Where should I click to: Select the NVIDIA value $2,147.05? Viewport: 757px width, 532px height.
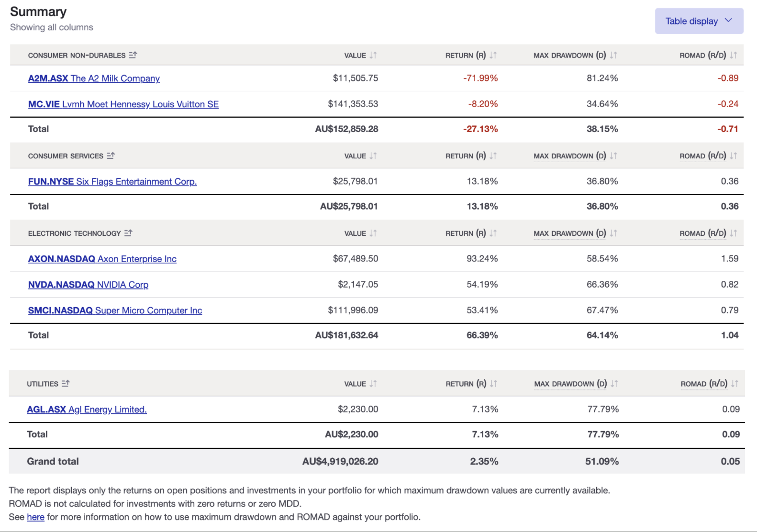tap(358, 285)
